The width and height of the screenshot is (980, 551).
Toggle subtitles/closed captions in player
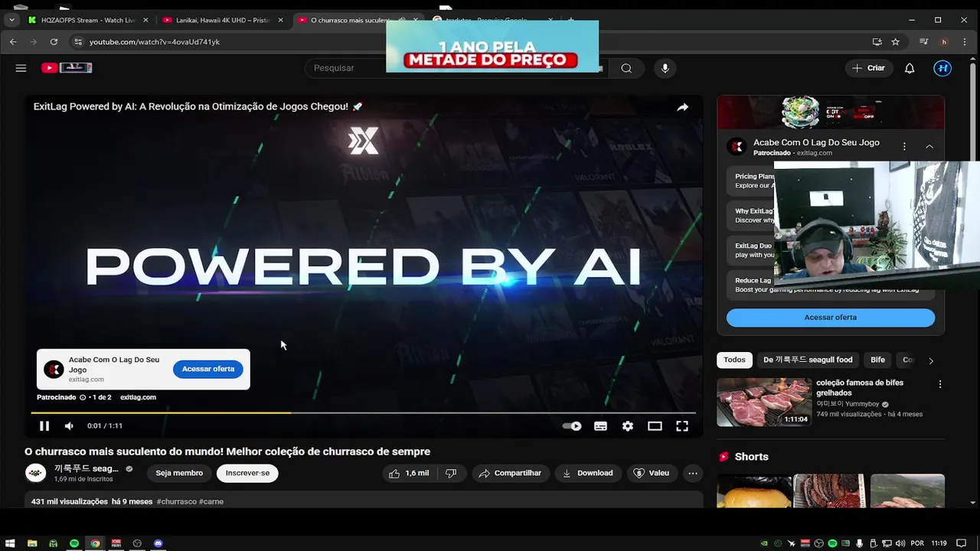click(x=600, y=426)
